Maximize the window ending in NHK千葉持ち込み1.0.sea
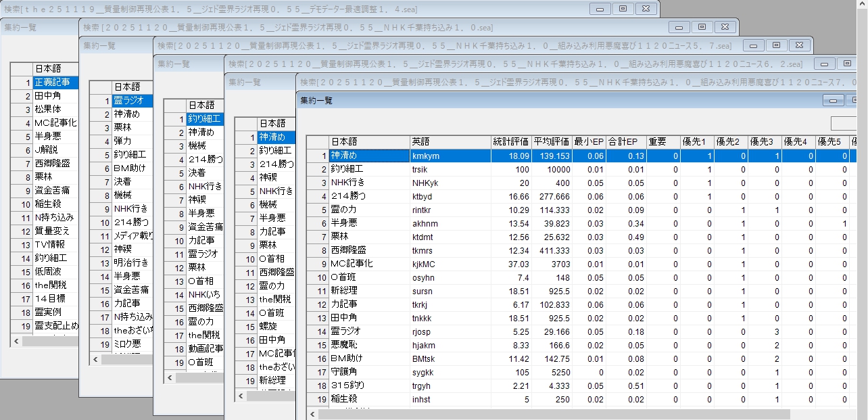The height and width of the screenshot is (420, 868). tap(702, 26)
